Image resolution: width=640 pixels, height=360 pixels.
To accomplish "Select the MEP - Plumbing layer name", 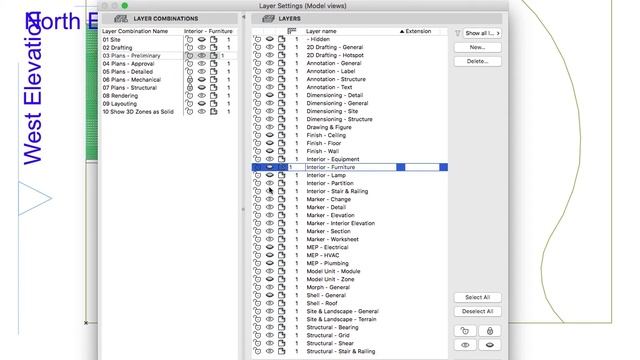I will click(x=327, y=263).
